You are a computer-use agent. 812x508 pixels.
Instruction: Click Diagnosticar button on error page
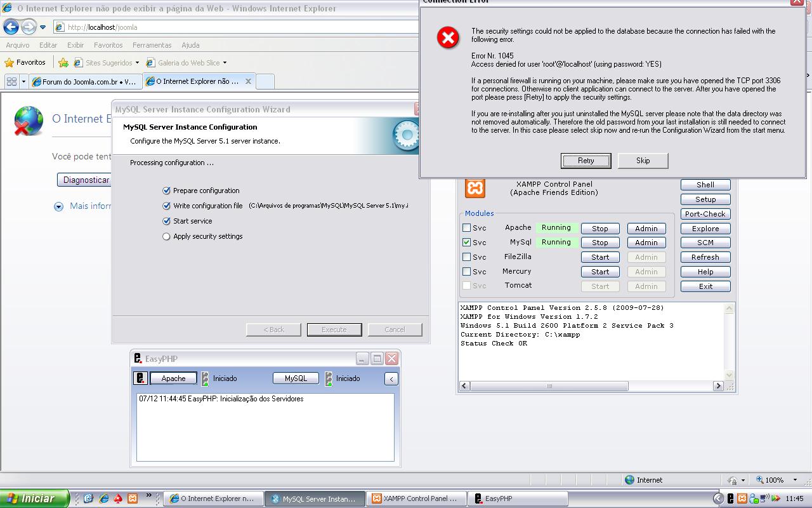click(x=85, y=180)
